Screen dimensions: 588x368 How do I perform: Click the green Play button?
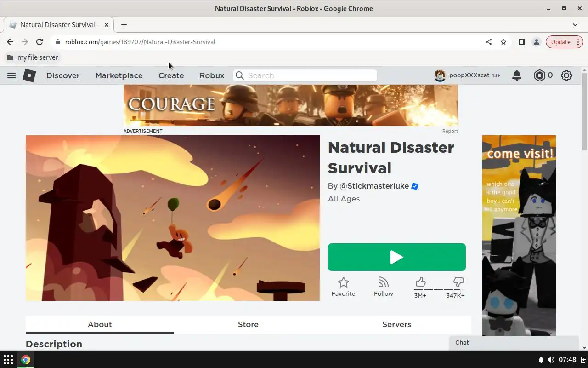coord(397,257)
